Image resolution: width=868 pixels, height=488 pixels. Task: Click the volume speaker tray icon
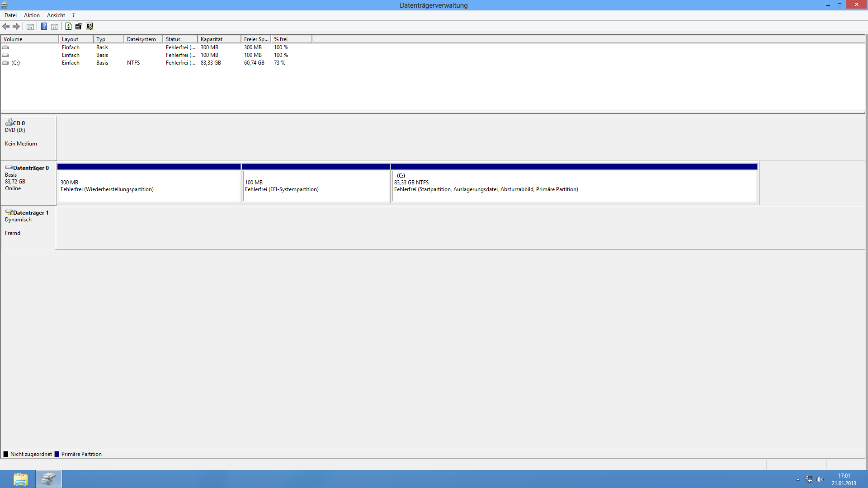(820, 479)
